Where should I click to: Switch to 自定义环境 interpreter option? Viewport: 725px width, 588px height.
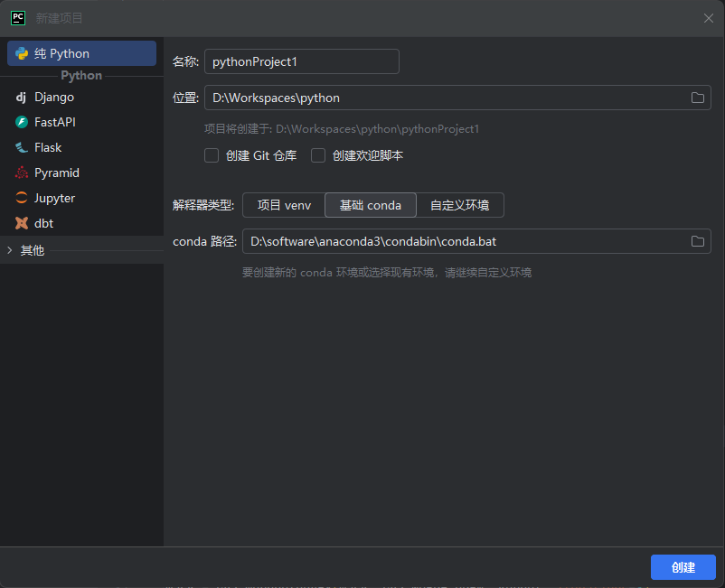(460, 205)
